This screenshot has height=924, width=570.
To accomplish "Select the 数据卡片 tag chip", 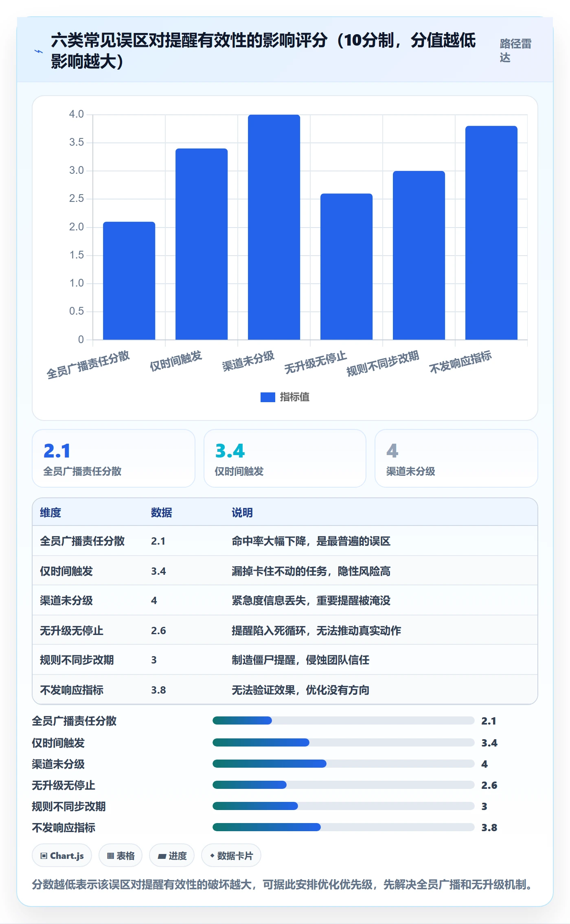I will 231,856.
